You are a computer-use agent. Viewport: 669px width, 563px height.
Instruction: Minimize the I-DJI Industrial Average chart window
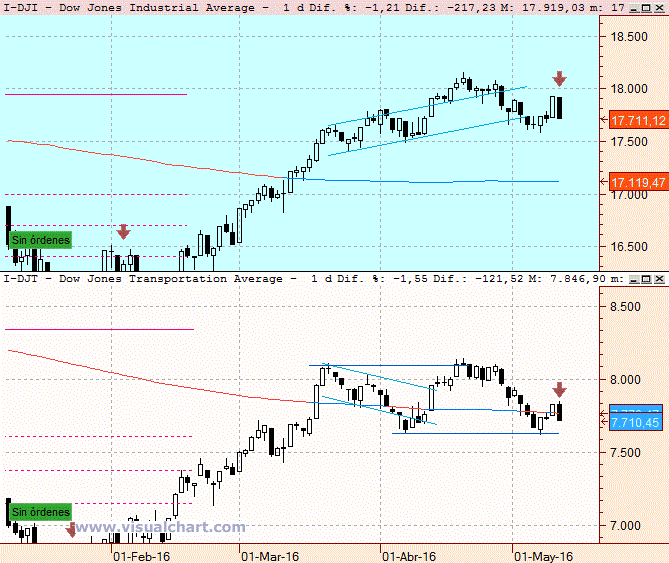634,8
